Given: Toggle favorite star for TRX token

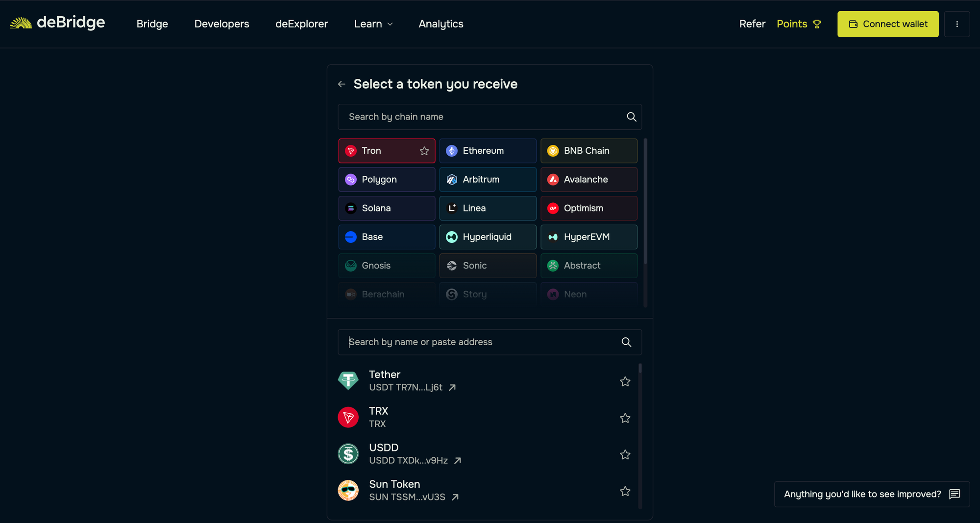Looking at the screenshot, I should tap(625, 418).
